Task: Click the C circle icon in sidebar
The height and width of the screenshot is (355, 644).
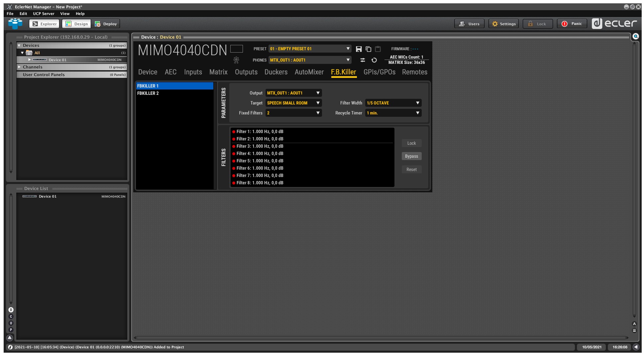Action: click(x=11, y=316)
